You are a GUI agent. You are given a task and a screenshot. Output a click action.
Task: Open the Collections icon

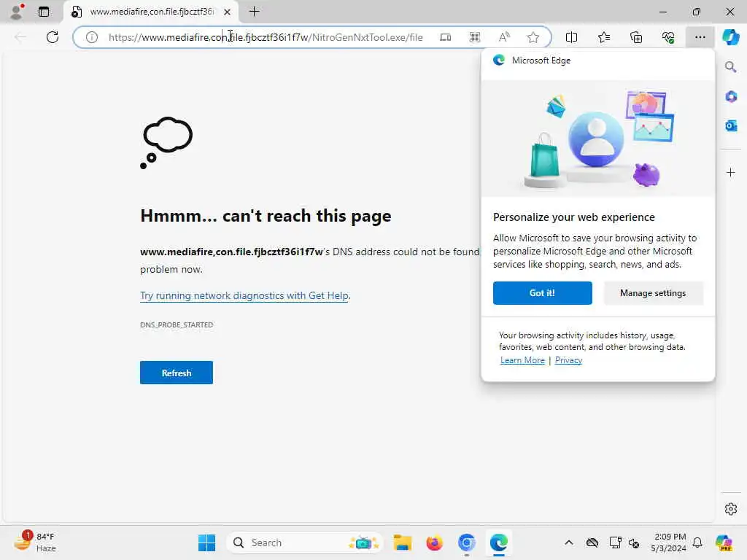click(x=636, y=37)
